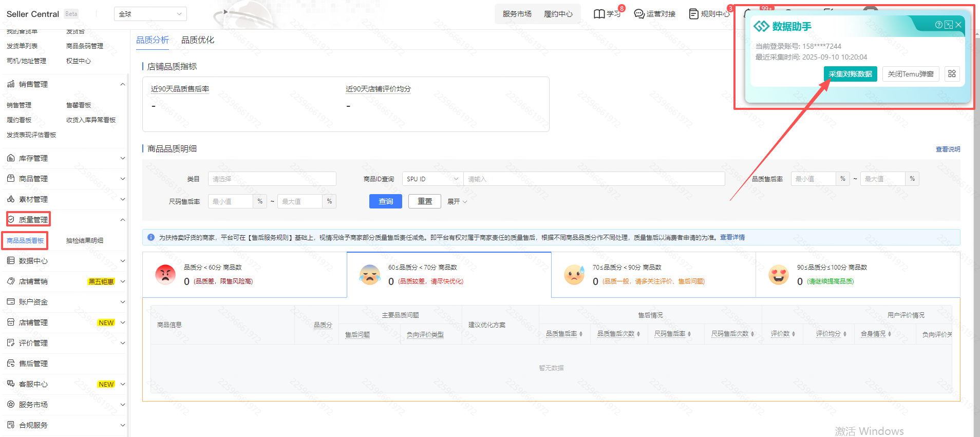Click the grid apps icon in 数据助手

coord(952,74)
